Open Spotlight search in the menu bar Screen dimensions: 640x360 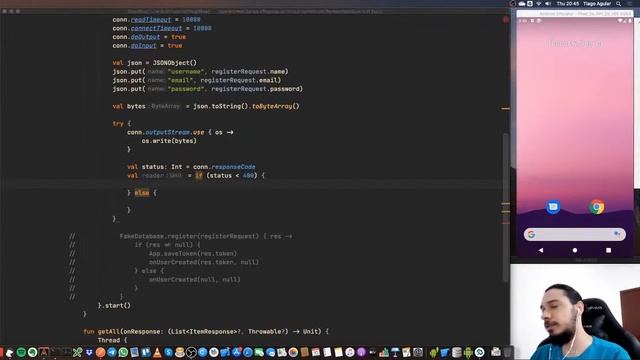tap(619, 4)
